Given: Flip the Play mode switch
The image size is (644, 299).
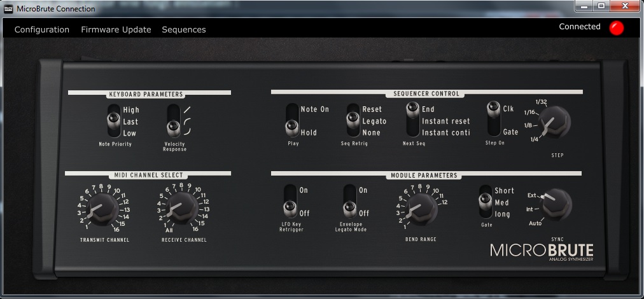Looking at the screenshot, I should (292, 120).
